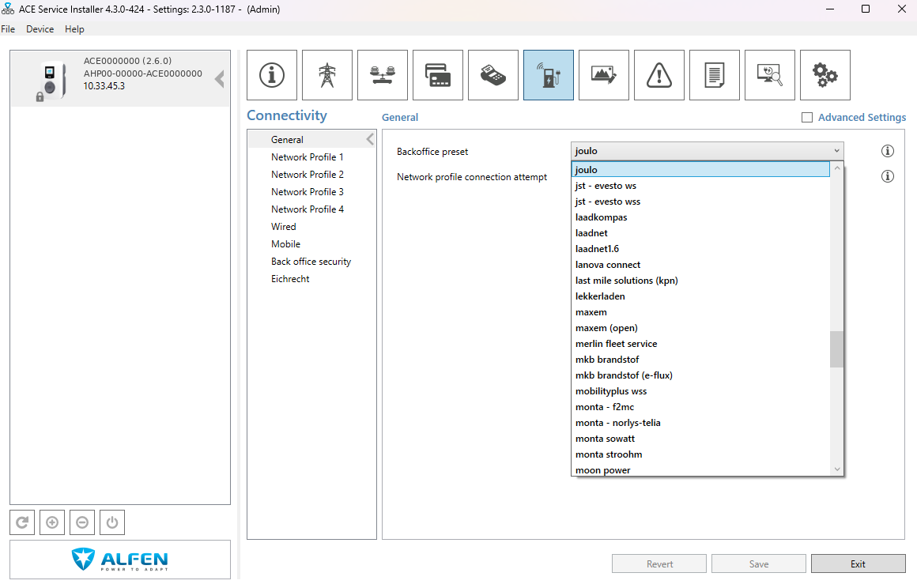
Task: Select jst - evesto wss preset
Action: point(700,201)
